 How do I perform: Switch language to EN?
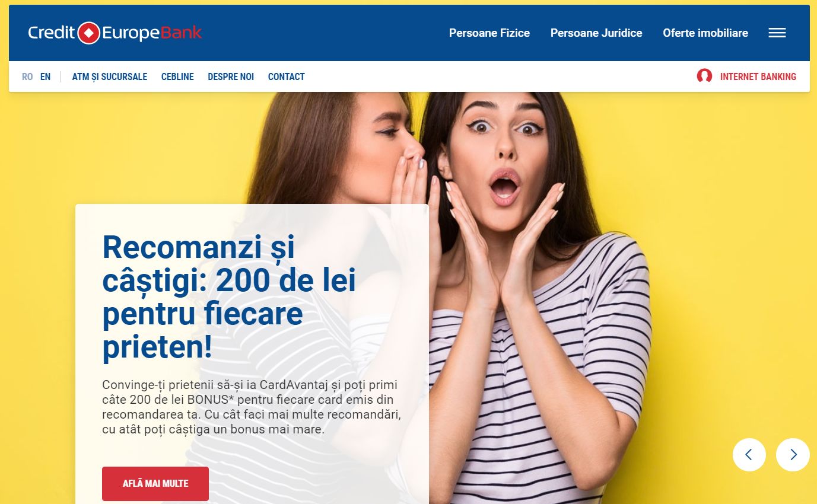coord(46,76)
